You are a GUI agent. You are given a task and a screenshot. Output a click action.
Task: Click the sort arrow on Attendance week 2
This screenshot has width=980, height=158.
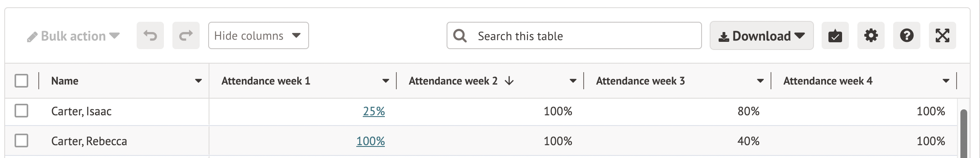pos(509,81)
